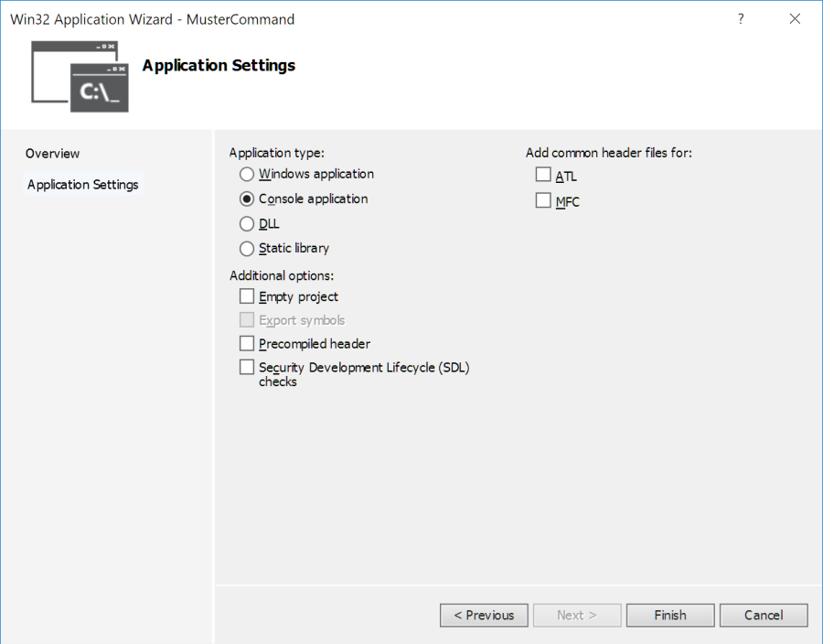Choose DLL application type
Image resolution: width=823 pixels, height=644 pixels.
247,224
